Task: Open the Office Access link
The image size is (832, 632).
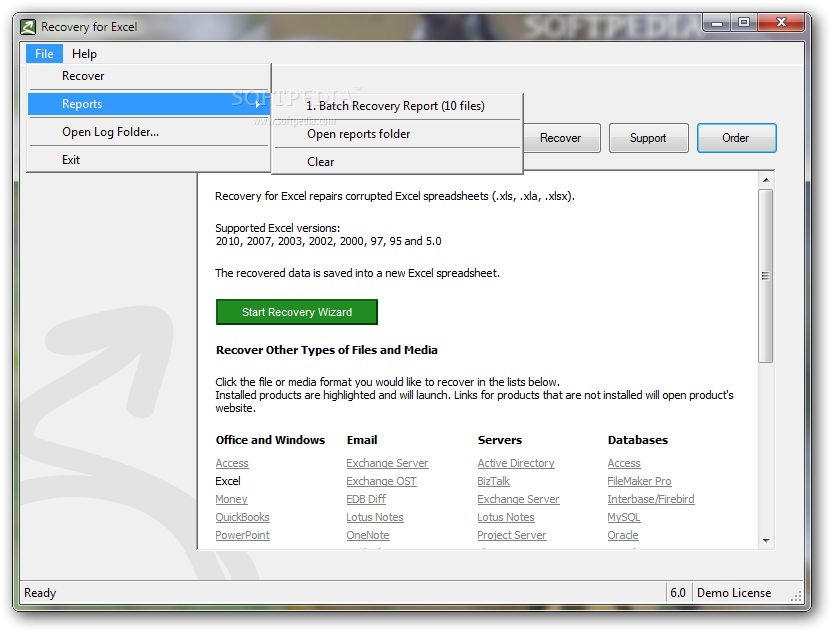Action: (x=232, y=463)
